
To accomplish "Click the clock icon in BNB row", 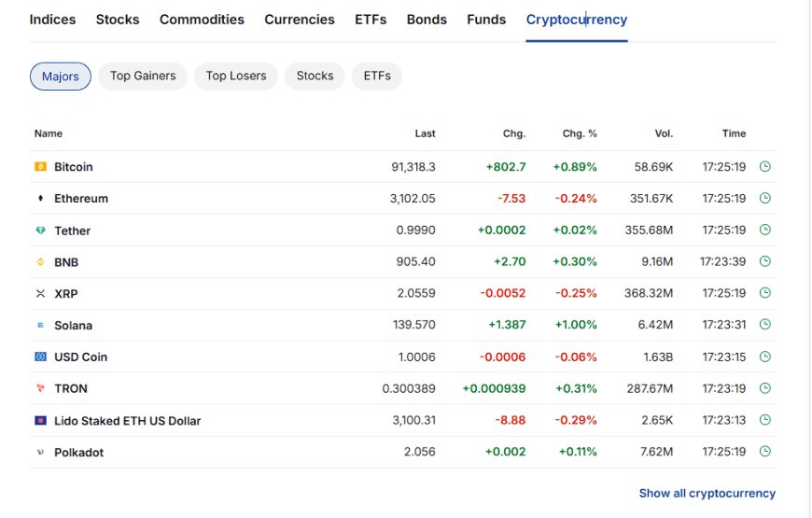I will pyautogui.click(x=765, y=261).
